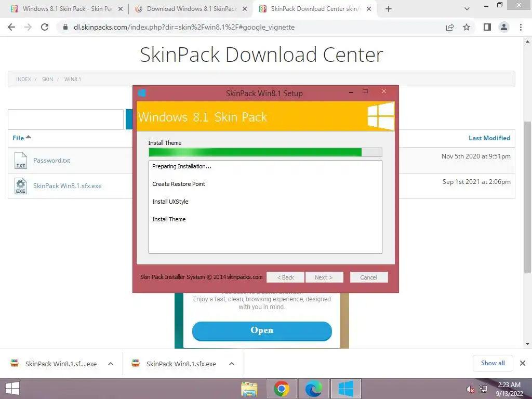532x399 pixels.
Task: Click the Windows logo in the yellow banner
Action: click(x=381, y=116)
